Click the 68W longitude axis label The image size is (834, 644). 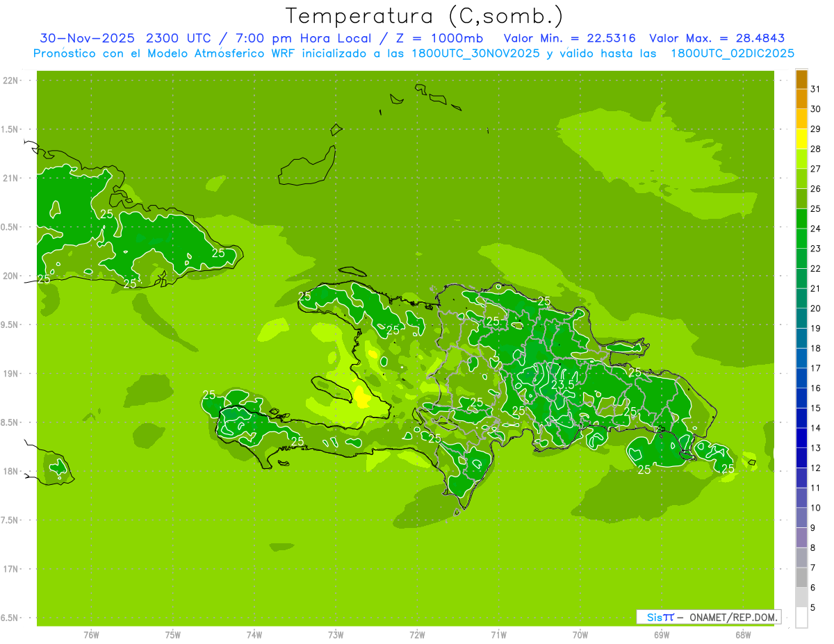[x=742, y=634]
